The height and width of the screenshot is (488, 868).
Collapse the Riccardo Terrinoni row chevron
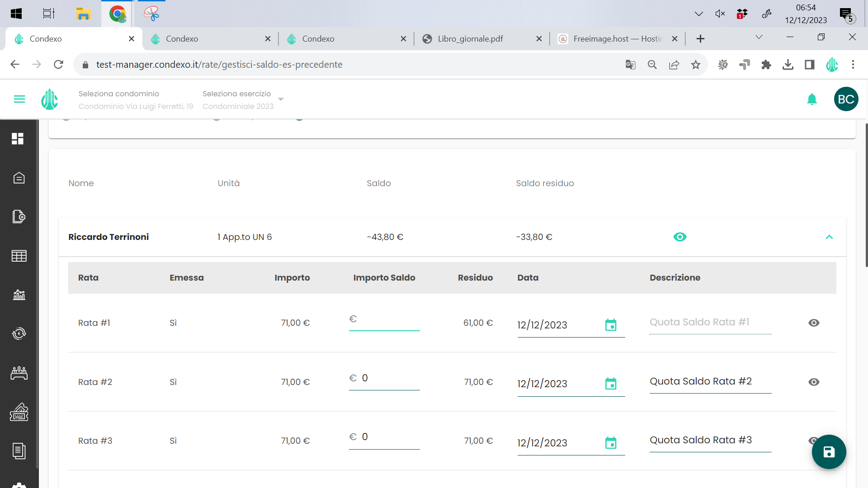[x=829, y=237]
